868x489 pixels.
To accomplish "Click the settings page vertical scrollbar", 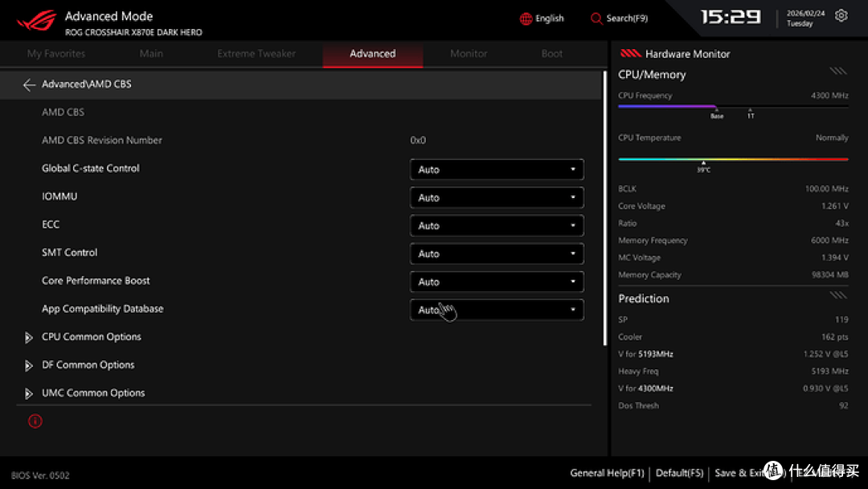I will 604,208.
